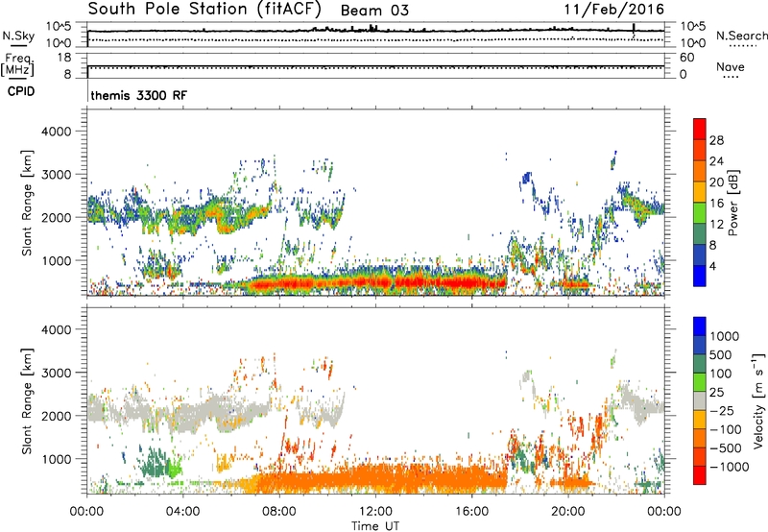Click the '3000' tick on velocity panel
The image size is (768, 532).
56,373
